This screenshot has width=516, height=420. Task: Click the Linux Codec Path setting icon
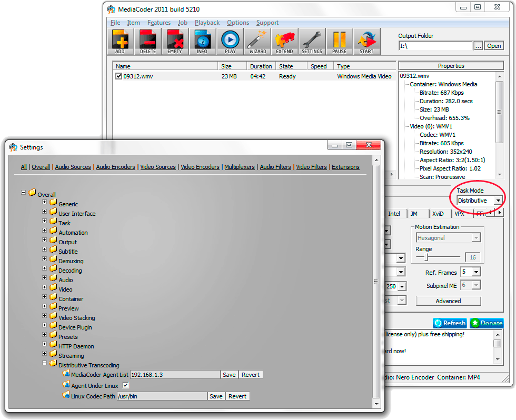point(66,394)
